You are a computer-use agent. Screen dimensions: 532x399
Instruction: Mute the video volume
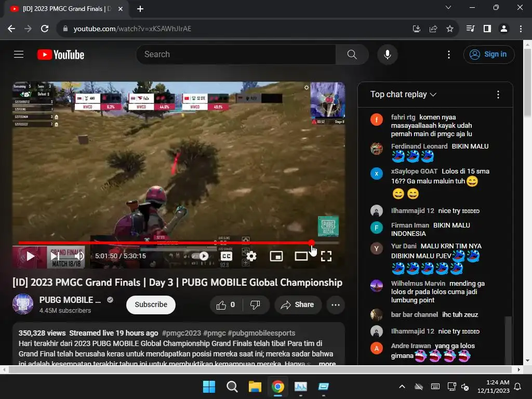pyautogui.click(x=79, y=257)
